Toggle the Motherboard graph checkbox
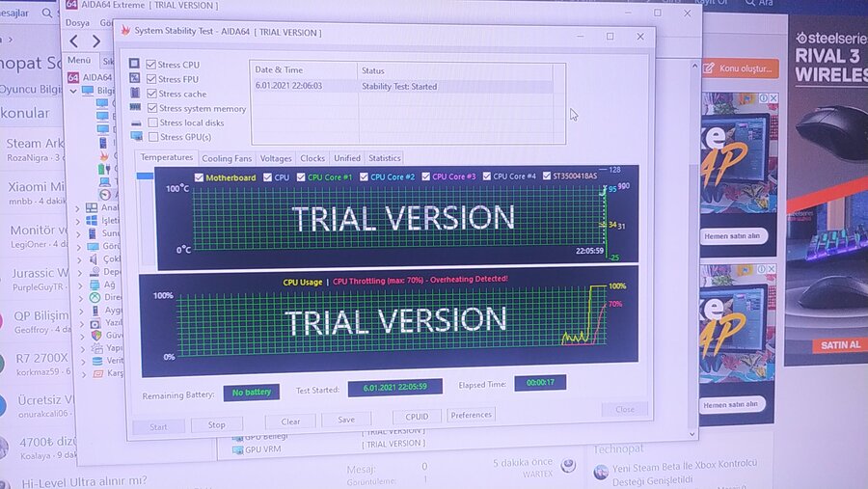 coord(199,177)
